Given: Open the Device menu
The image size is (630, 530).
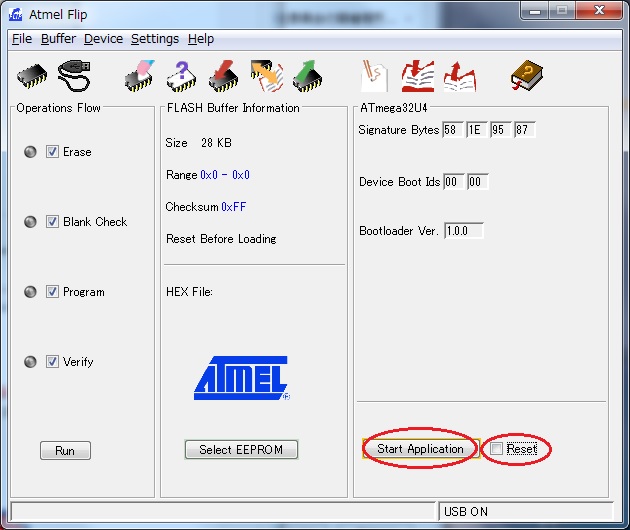Looking at the screenshot, I should tap(103, 39).
